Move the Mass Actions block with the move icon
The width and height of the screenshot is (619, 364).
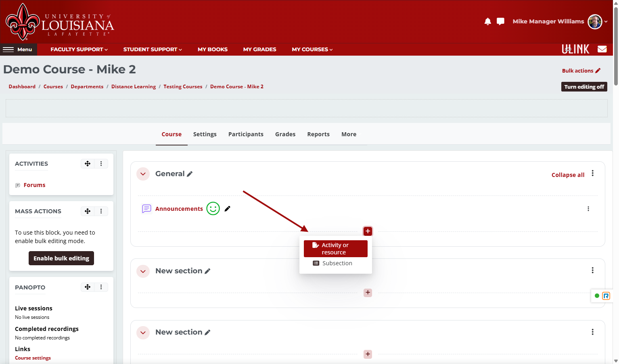pyautogui.click(x=88, y=211)
